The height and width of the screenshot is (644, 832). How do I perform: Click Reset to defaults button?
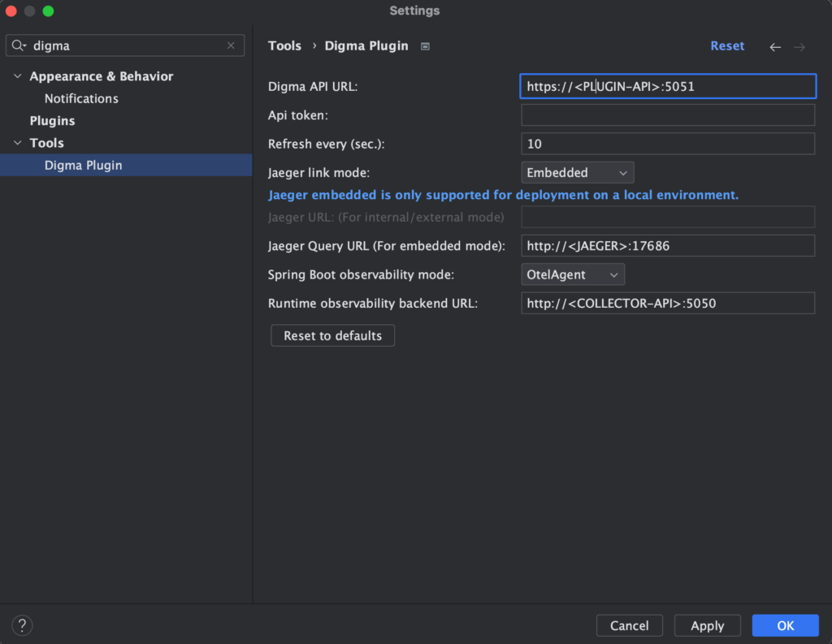click(332, 335)
